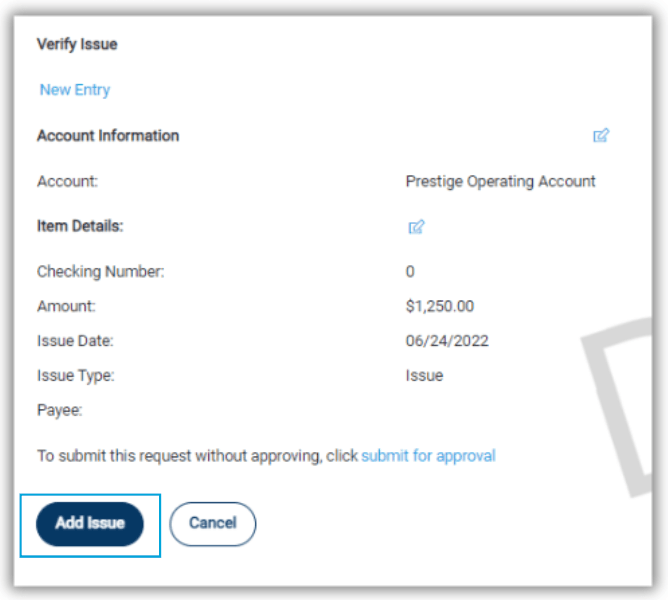
Task: Click the $1,250.00 amount value
Action: point(440,306)
